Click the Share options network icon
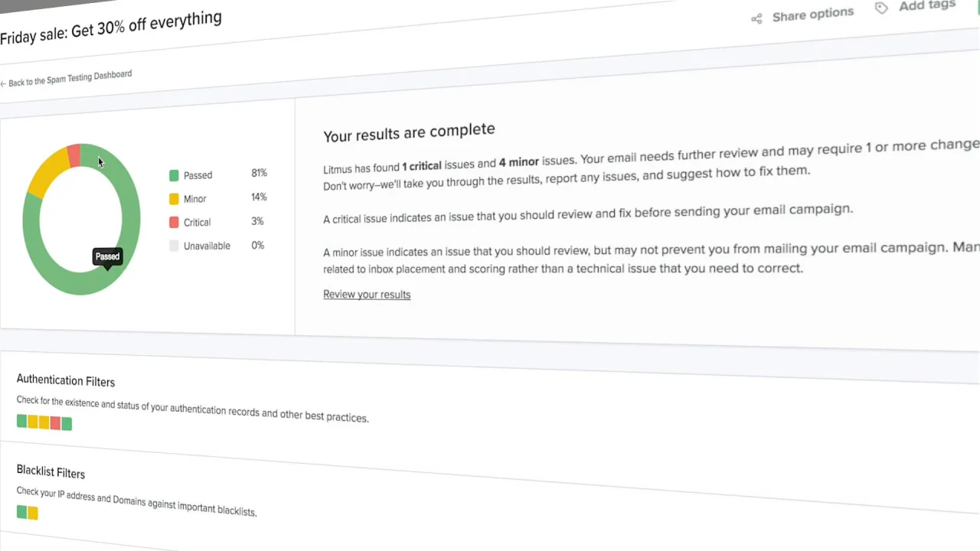 tap(756, 19)
